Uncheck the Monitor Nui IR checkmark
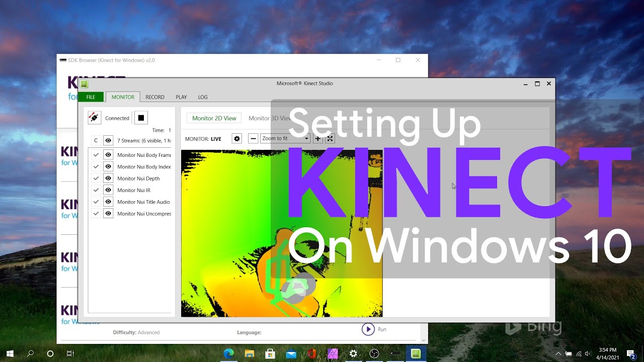 (96, 190)
